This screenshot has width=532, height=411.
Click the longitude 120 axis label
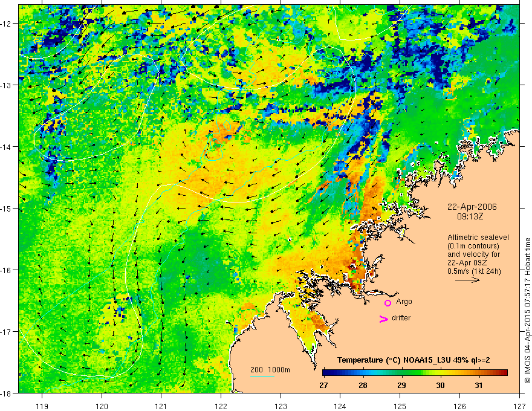coord(102,406)
